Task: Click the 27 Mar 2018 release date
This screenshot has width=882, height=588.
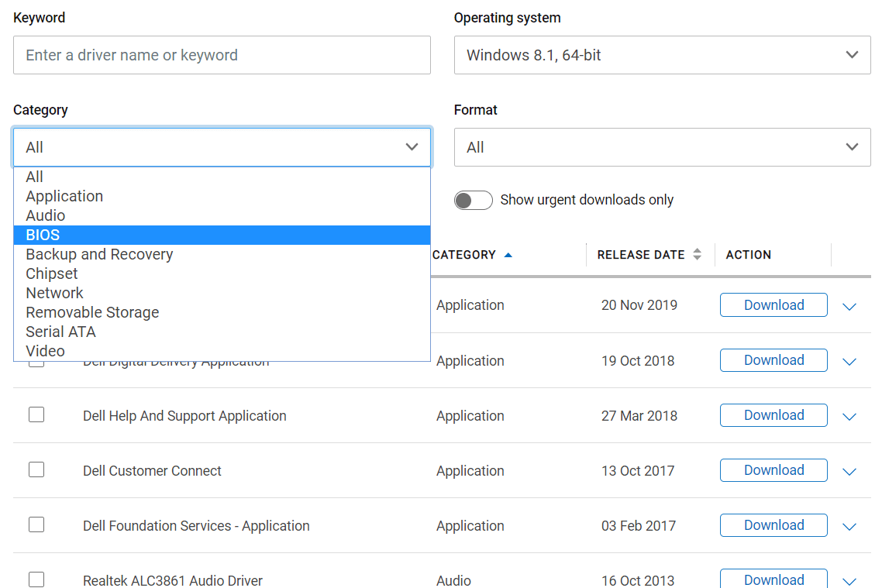Action: 639,416
